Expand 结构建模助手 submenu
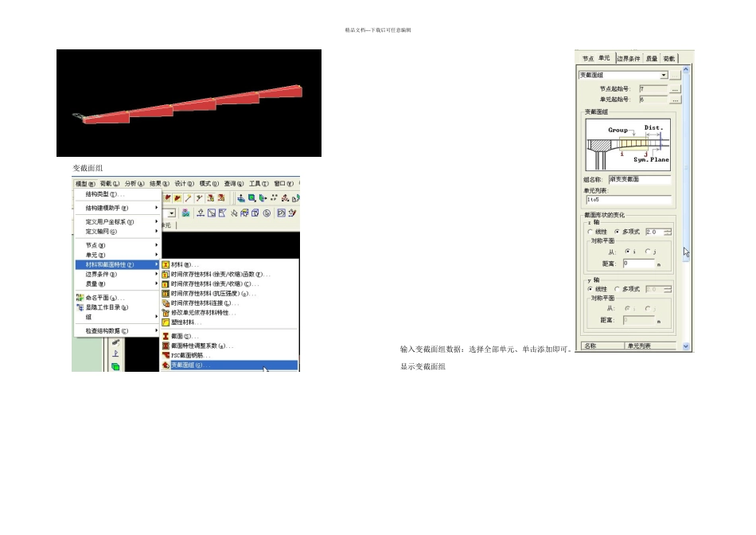The height and width of the screenshot is (535, 756). coord(117,208)
